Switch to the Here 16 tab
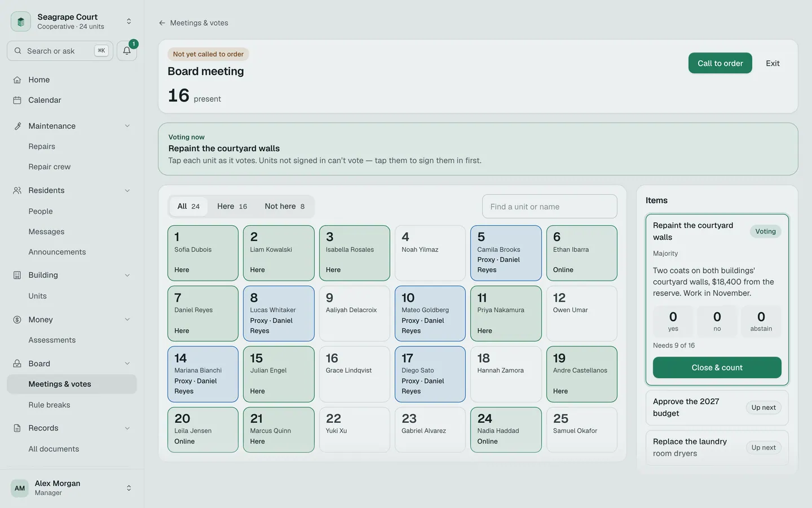 tap(232, 207)
